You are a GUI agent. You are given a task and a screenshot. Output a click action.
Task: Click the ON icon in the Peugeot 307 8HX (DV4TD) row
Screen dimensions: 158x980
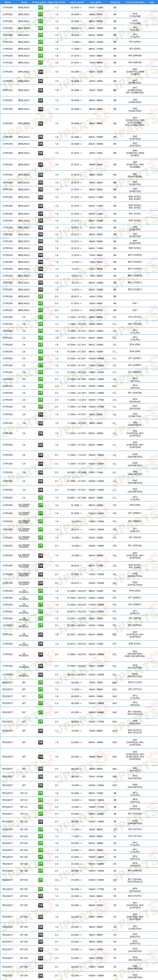(41, 731)
